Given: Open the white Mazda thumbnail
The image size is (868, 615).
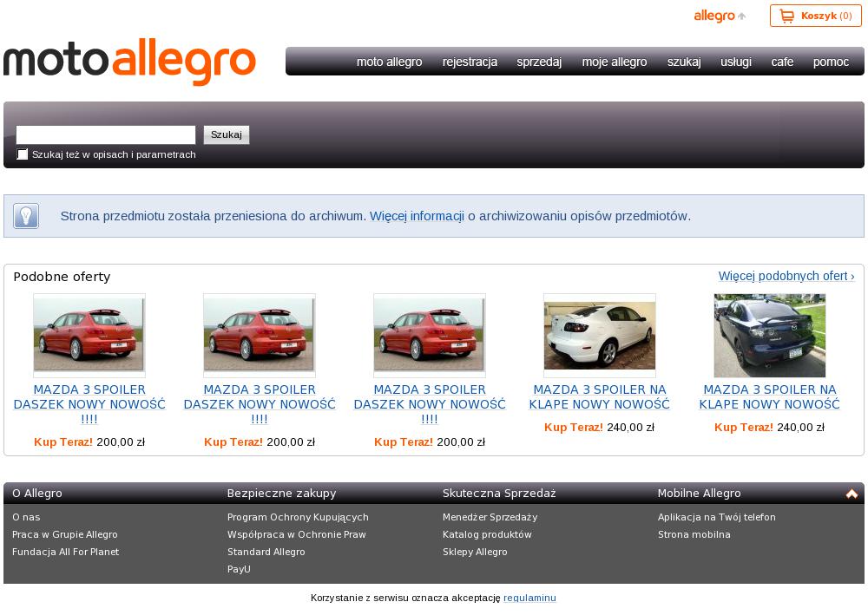Looking at the screenshot, I should (600, 336).
